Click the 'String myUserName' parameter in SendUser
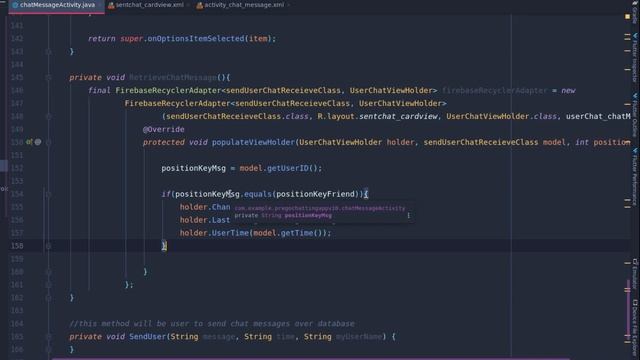This screenshot has height=360, width=640. (x=343, y=336)
